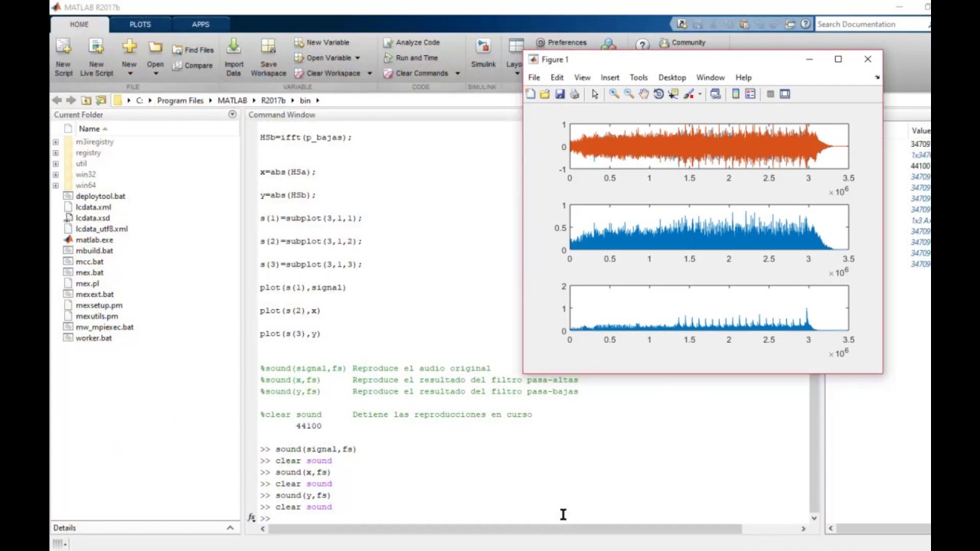Switch to the APPS tab

pyautogui.click(x=201, y=24)
